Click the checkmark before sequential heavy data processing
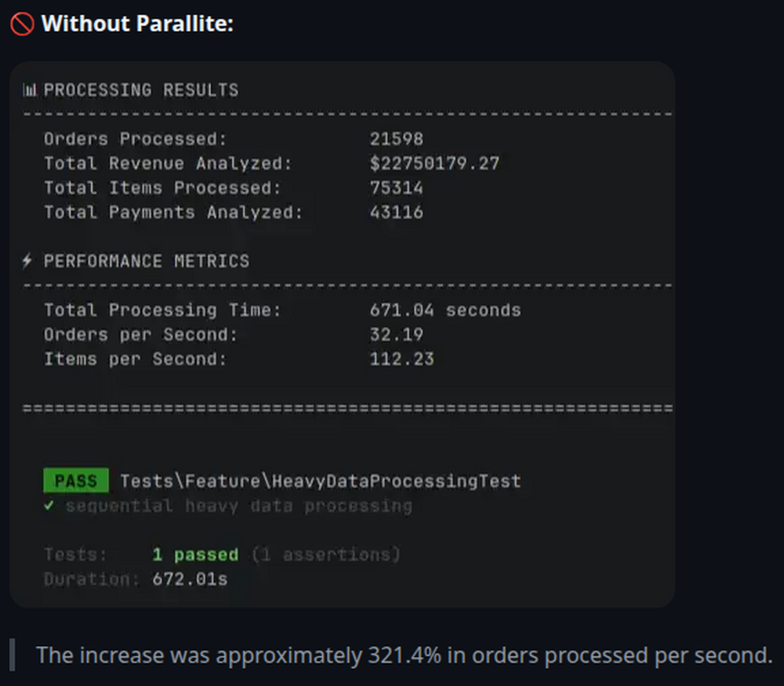The width and height of the screenshot is (784, 686). point(49,506)
